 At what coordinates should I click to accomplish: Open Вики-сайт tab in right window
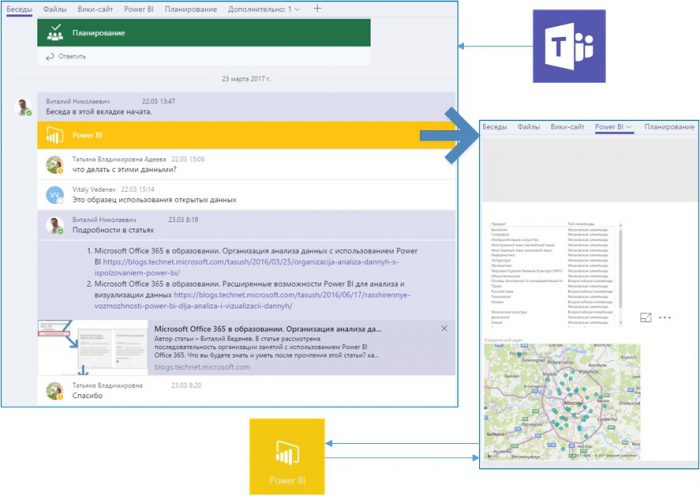tap(567, 127)
